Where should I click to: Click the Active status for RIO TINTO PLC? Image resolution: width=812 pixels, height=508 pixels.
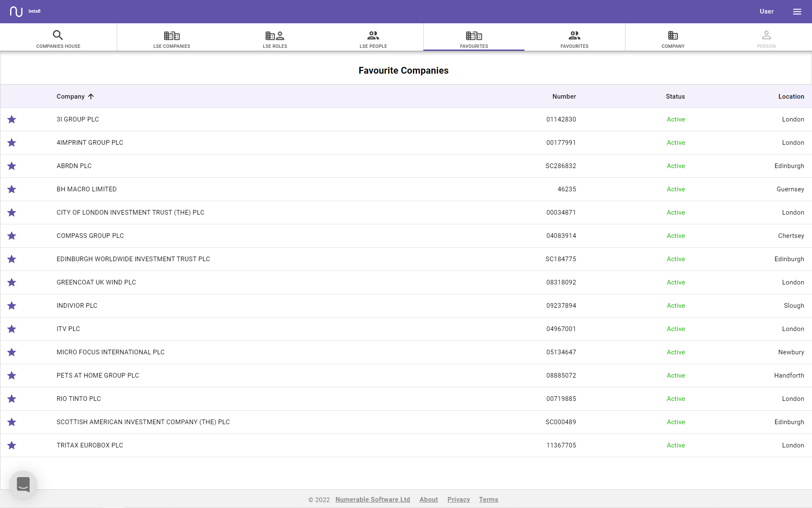676,399
